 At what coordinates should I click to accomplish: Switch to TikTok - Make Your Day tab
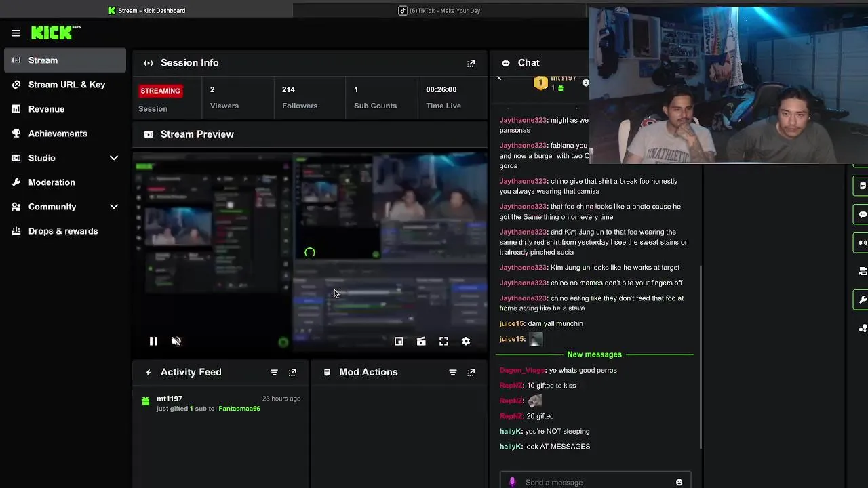[x=439, y=10]
